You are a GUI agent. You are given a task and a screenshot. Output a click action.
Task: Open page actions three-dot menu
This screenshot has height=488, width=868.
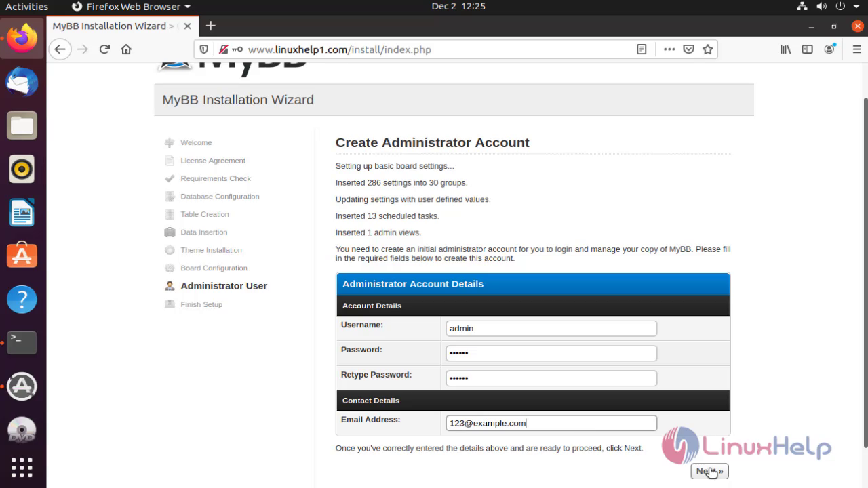click(669, 49)
